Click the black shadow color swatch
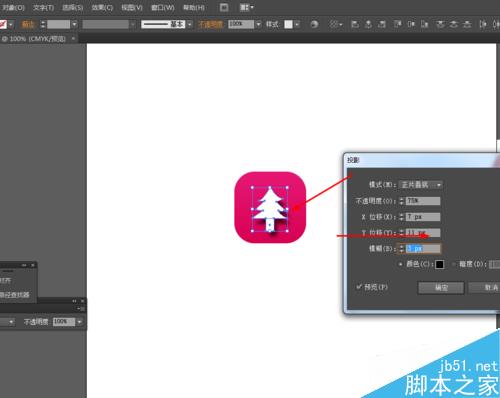 [x=440, y=264]
